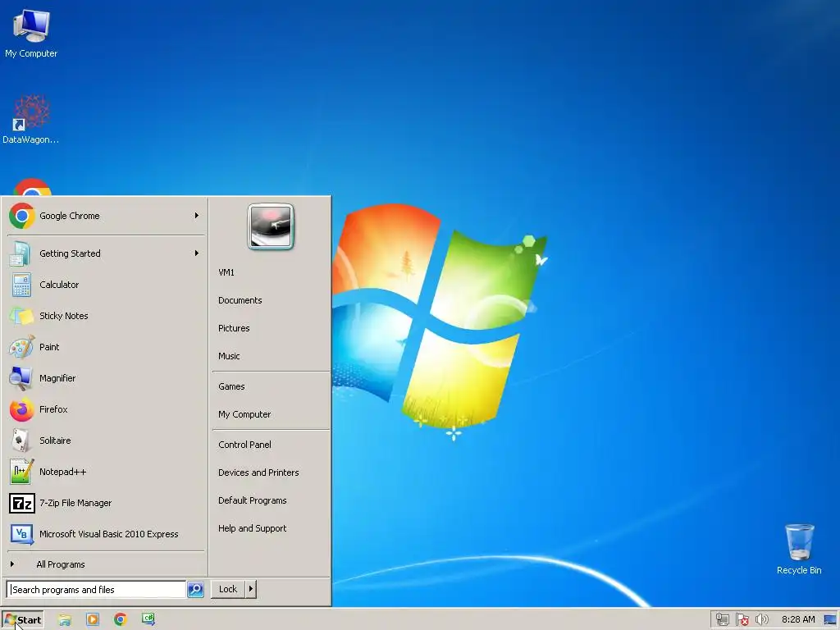840x630 pixels.
Task: Launch Firefox from Start menu icon
Action: [x=21, y=410]
